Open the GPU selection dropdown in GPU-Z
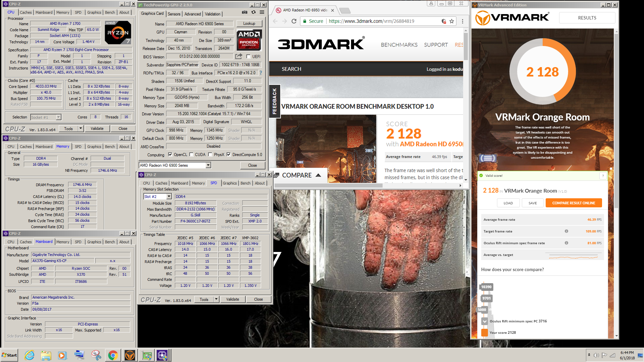 (208, 165)
